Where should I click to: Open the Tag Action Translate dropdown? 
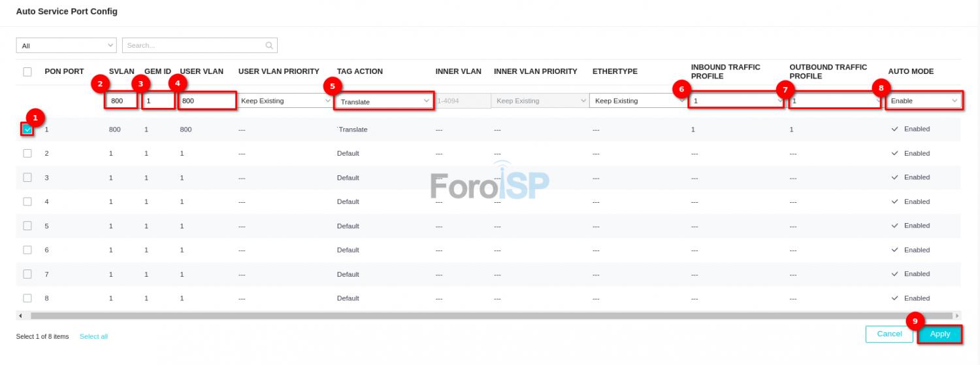tap(384, 101)
